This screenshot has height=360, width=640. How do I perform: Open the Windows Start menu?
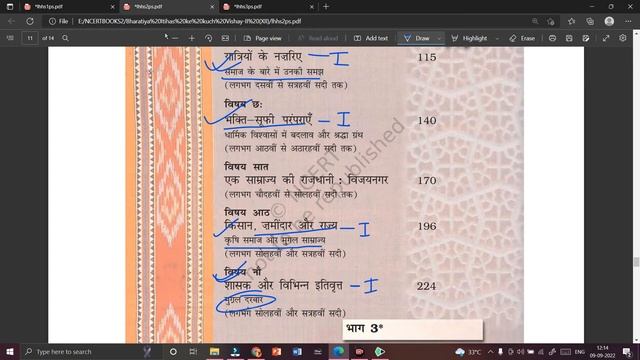coord(10,351)
